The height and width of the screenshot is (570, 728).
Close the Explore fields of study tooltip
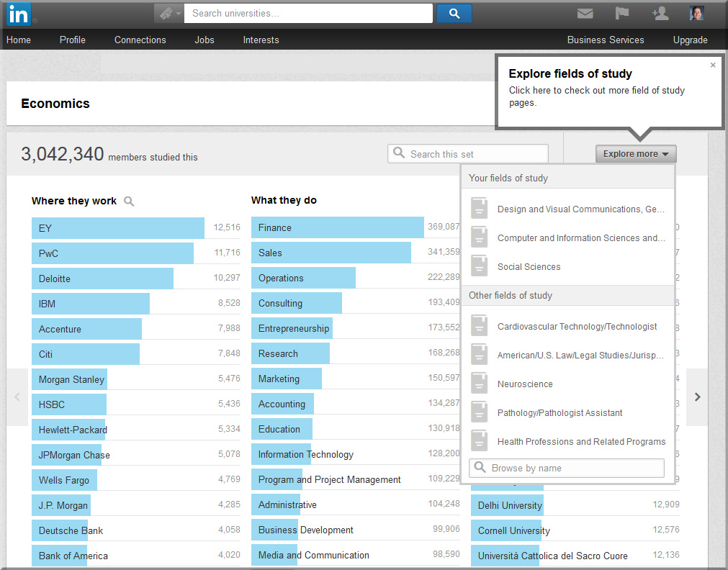(713, 65)
